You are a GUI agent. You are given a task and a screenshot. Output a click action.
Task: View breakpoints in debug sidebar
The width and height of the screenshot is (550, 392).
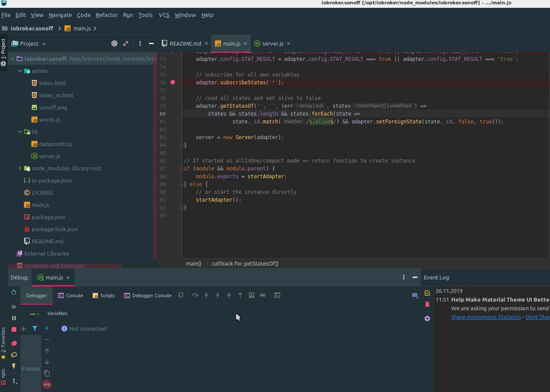tap(14, 343)
